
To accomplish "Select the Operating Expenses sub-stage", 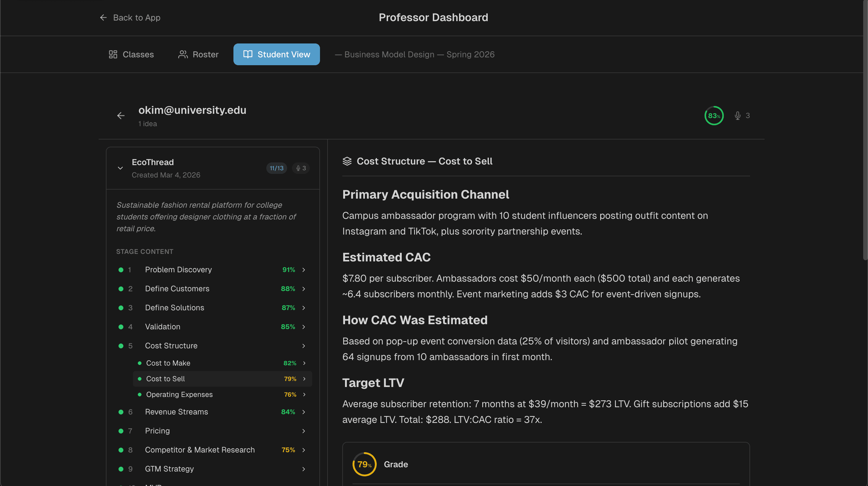I will (179, 394).
